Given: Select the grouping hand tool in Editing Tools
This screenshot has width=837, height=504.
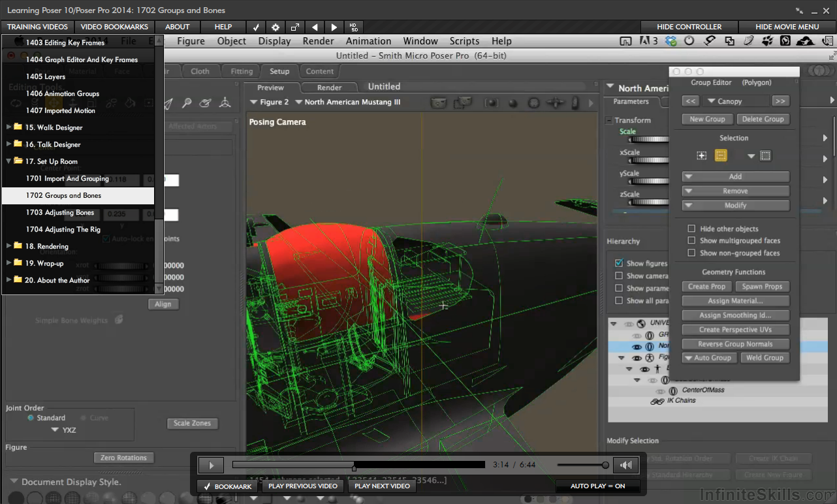Looking at the screenshot, I should 206,103.
